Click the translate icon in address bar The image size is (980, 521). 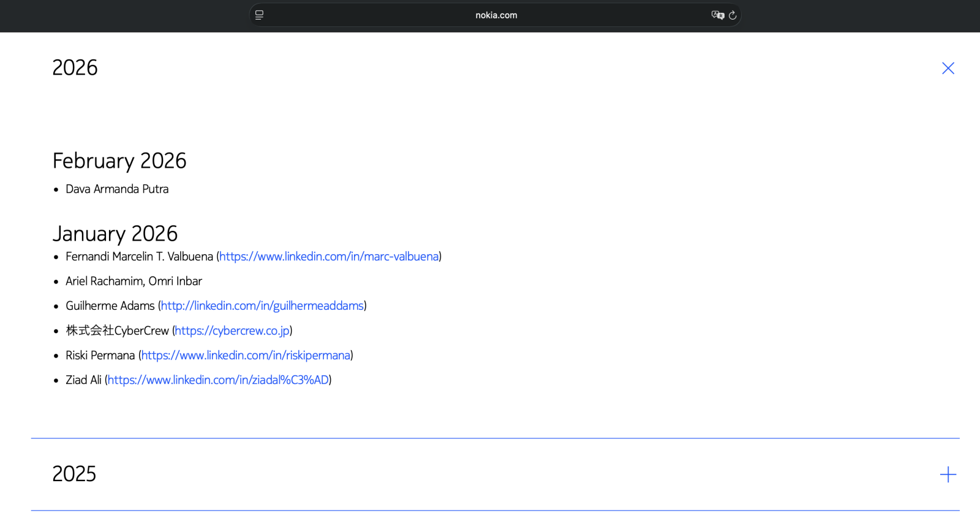point(717,15)
